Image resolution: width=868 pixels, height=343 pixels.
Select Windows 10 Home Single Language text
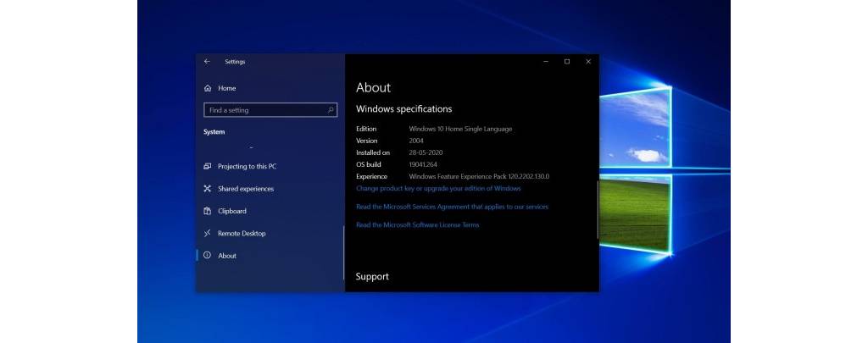[460, 129]
